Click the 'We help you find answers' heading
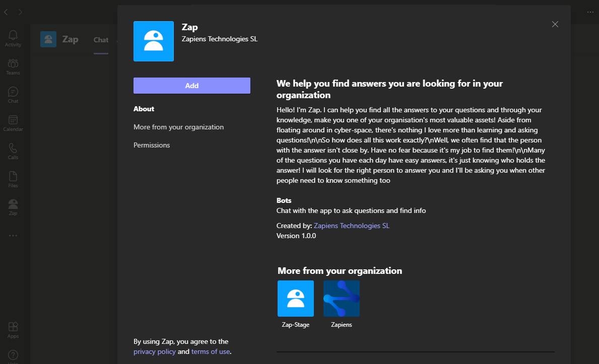This screenshot has height=364, width=599. (389, 89)
